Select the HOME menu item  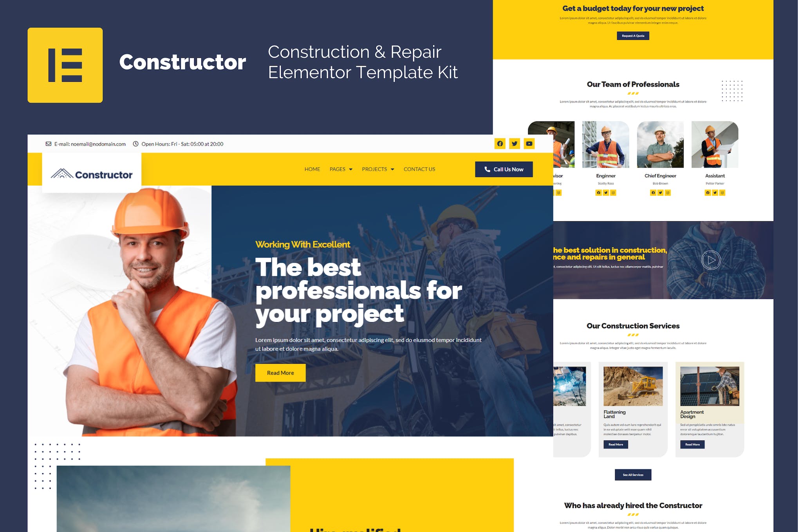(x=311, y=169)
